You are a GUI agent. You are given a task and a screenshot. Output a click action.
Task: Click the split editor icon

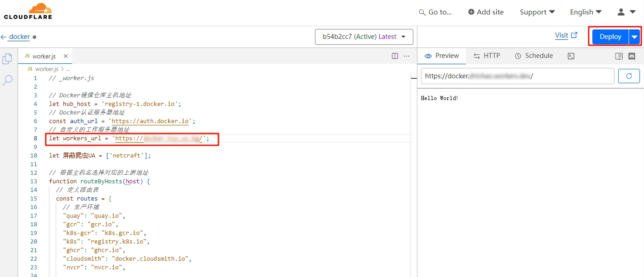(395, 56)
